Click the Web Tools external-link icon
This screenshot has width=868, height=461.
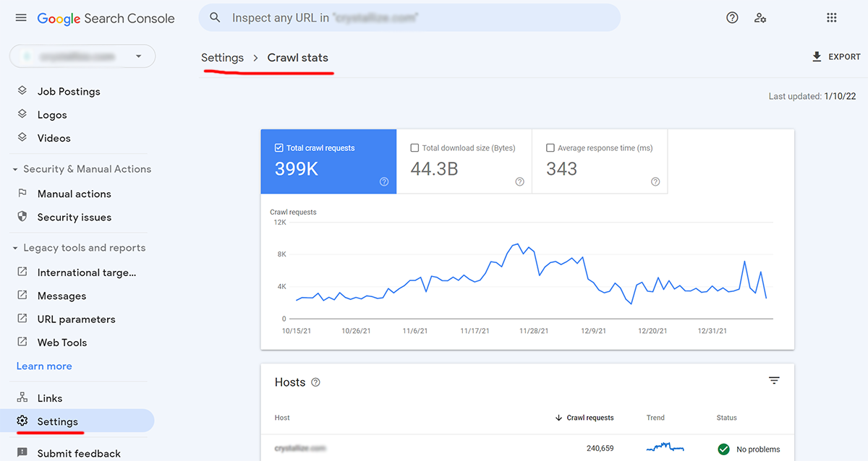[x=22, y=342]
